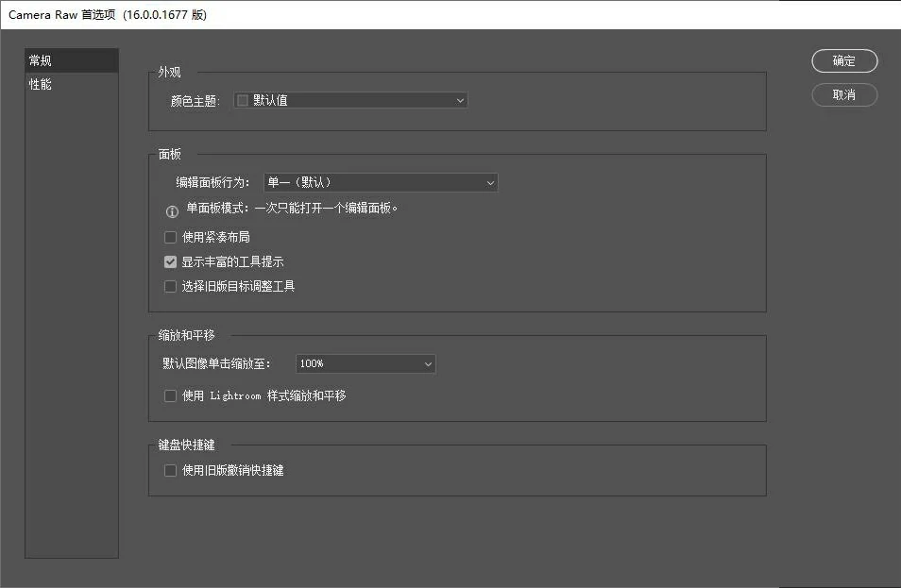Uncheck 显示丰富的工具提示 checkbox
Viewport: 901px width, 588px height.
[x=170, y=261]
